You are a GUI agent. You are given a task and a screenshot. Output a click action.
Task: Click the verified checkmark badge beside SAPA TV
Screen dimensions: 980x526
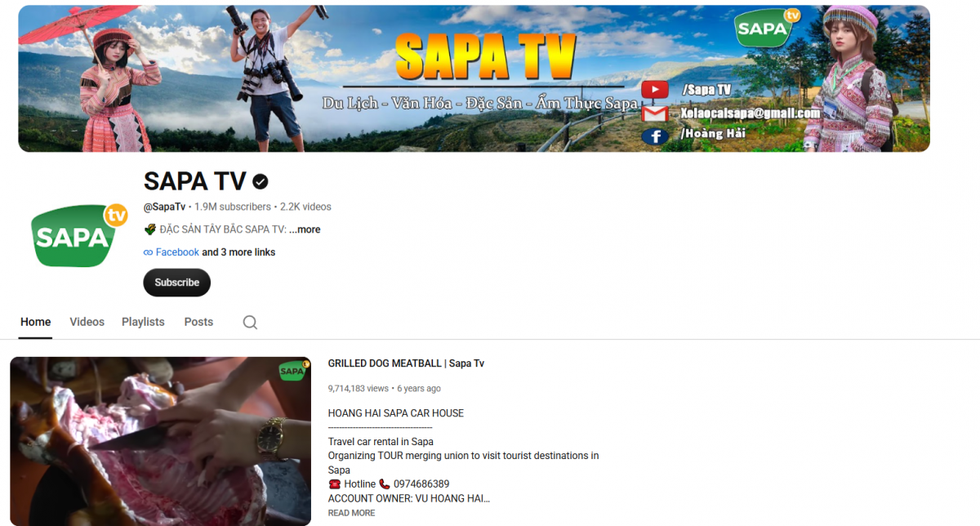261,181
